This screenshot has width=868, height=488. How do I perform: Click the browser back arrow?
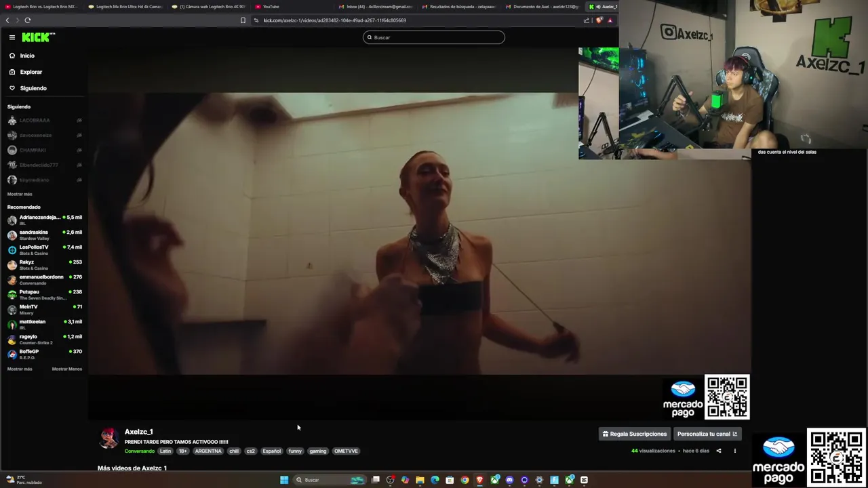[7, 20]
